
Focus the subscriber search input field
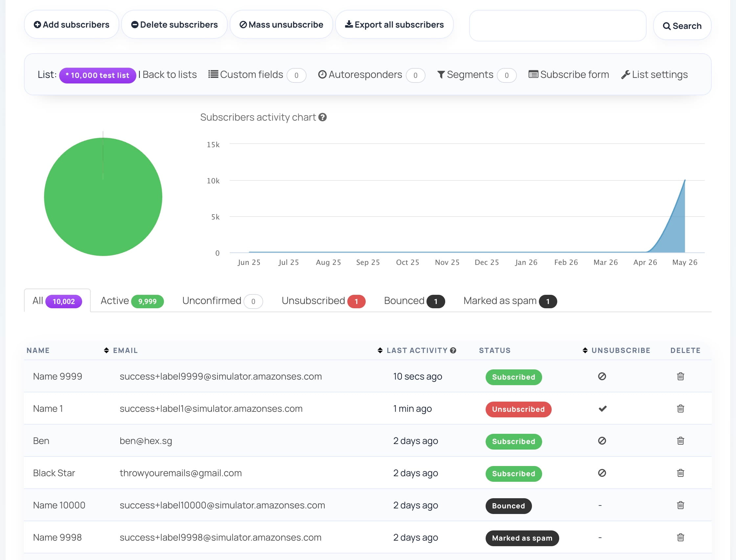pyautogui.click(x=557, y=26)
